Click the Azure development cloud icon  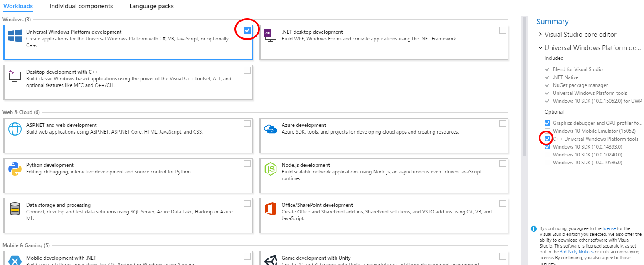(270, 129)
